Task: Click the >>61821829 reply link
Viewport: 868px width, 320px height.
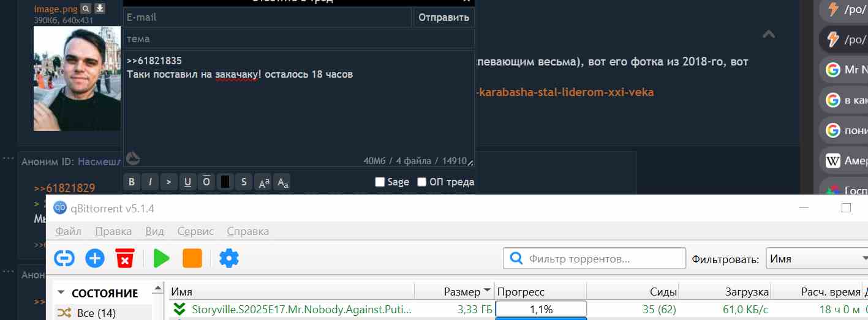Action: pyautogui.click(x=64, y=187)
